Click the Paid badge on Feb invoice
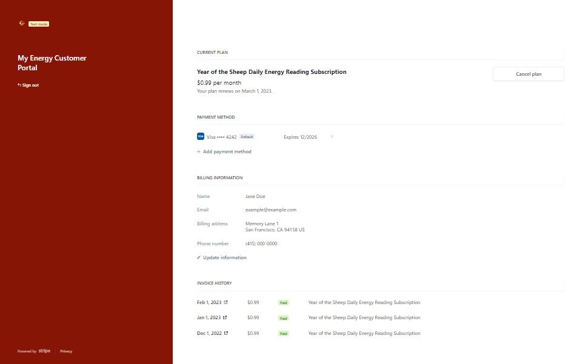588x364 pixels. [x=283, y=302]
